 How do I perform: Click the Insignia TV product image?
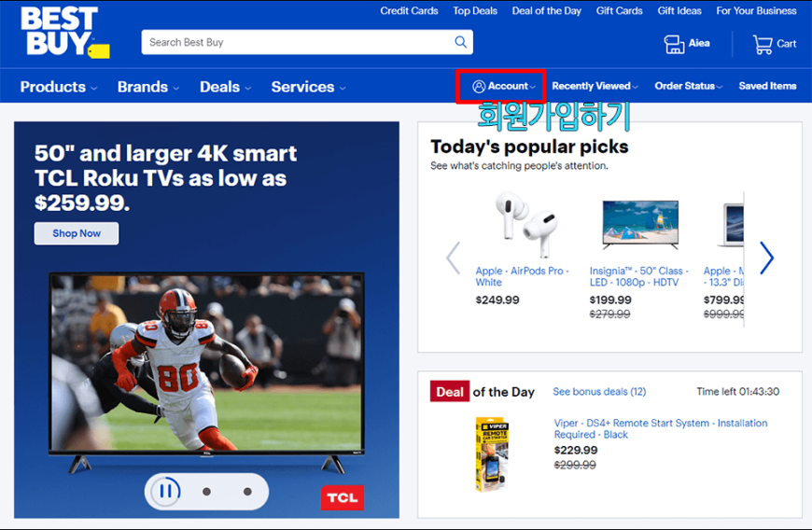[x=640, y=224]
